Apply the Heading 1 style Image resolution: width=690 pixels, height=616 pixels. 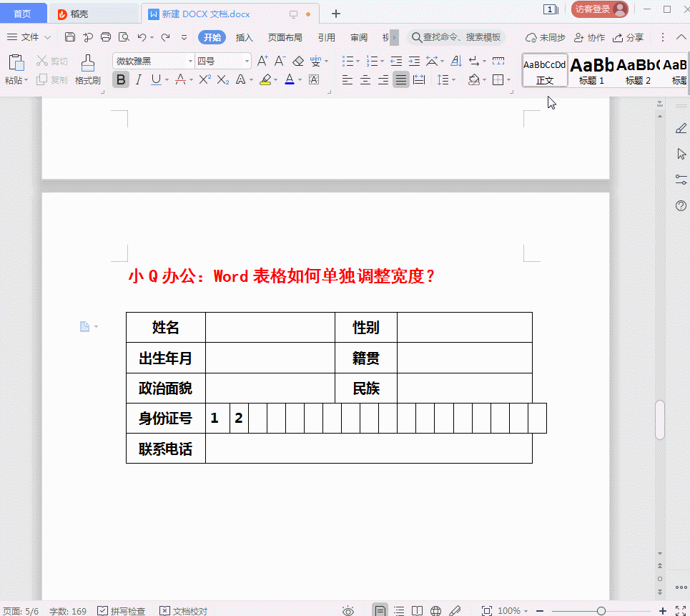(591, 70)
